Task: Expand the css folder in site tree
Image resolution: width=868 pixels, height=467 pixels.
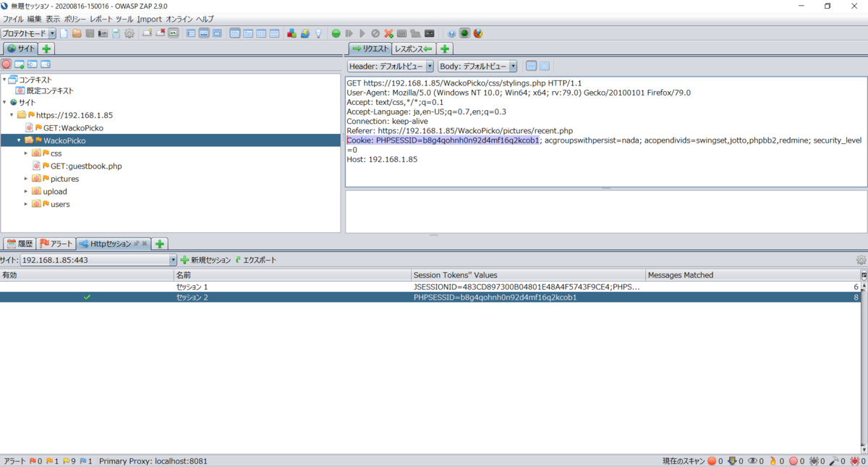Action: tap(26, 153)
